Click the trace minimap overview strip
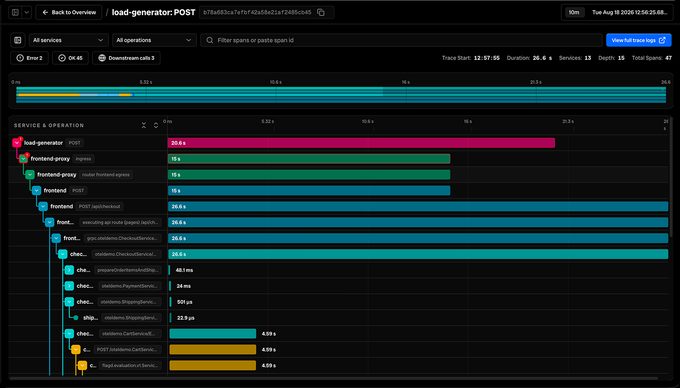680x388 pixels. coord(341,95)
